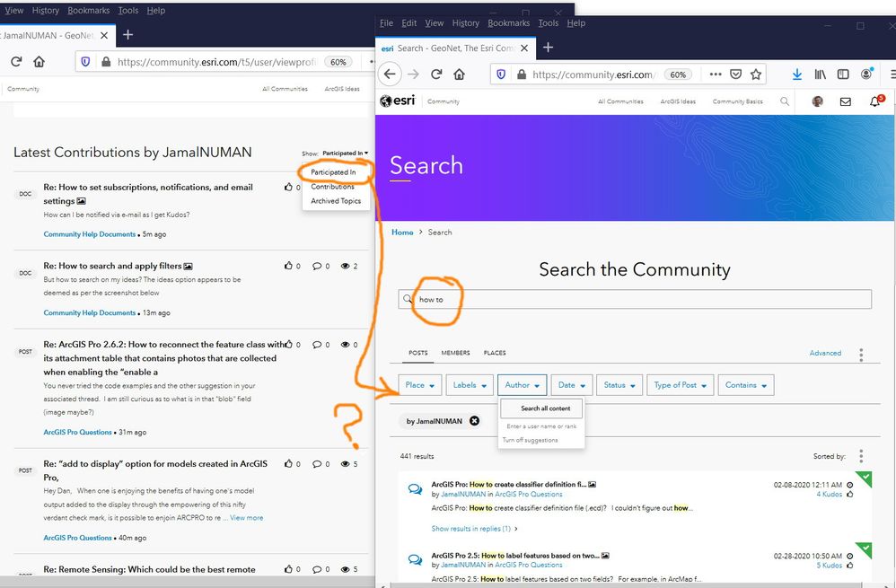Close JamalNUMAN - GeoNet tab

104,35
